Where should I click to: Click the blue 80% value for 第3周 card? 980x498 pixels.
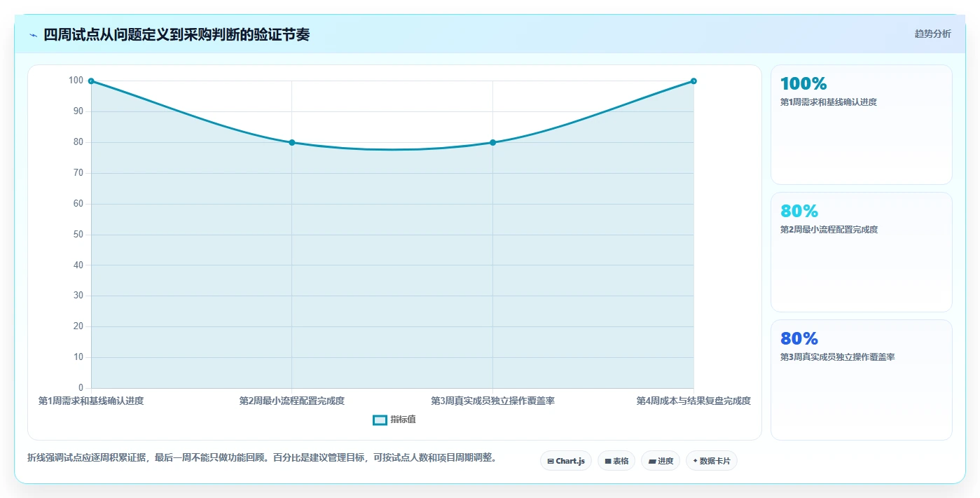point(799,339)
